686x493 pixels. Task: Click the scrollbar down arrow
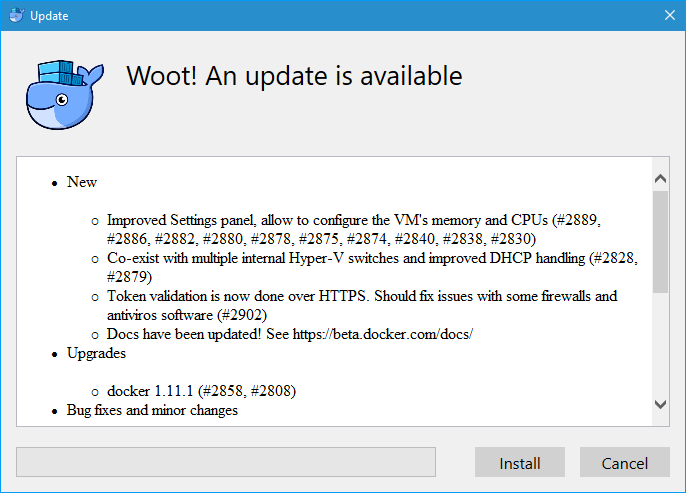coord(660,403)
